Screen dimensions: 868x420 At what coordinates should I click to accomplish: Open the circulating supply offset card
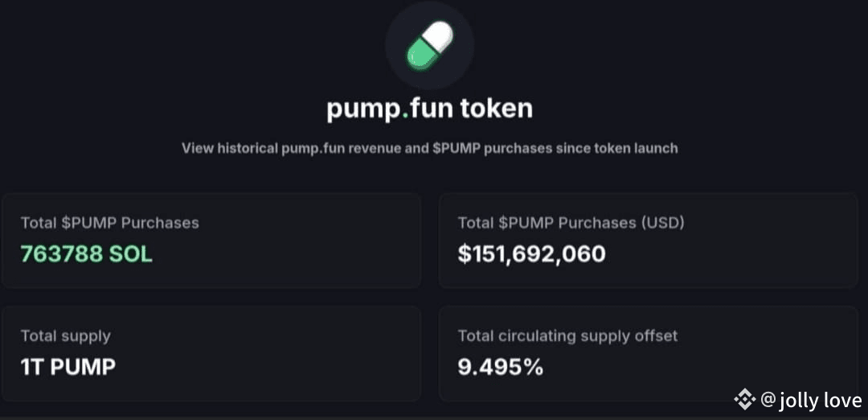pos(649,353)
